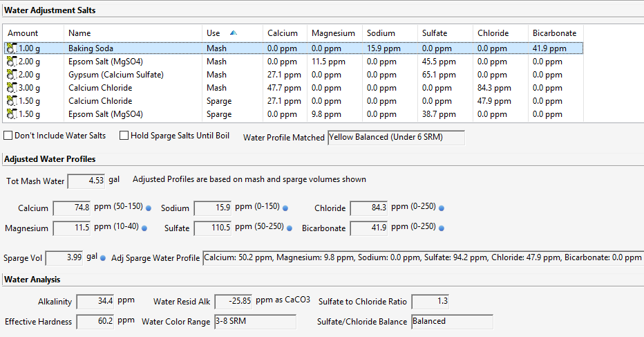Click the 3.00 g Calcium Chloride icon
Screen dimensions: 644x337
pyautogui.click(x=12, y=88)
